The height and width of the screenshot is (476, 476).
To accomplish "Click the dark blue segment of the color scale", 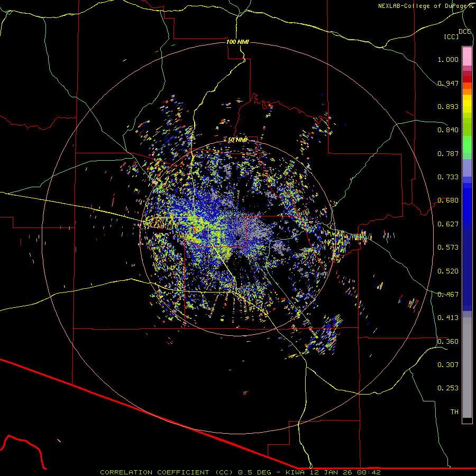I will click(x=467, y=270).
